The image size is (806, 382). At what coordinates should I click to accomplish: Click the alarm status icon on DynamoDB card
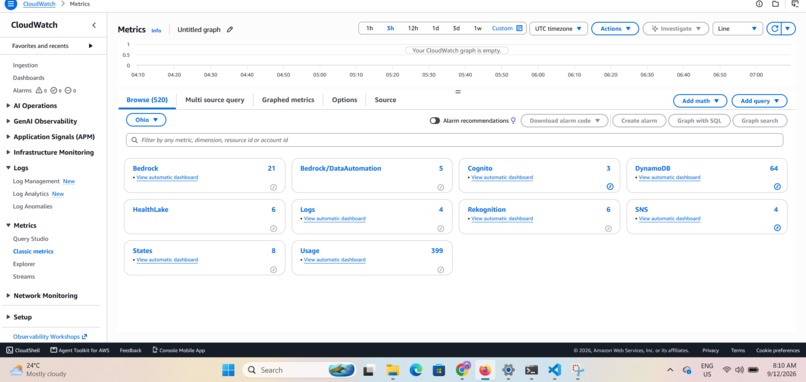click(x=777, y=187)
